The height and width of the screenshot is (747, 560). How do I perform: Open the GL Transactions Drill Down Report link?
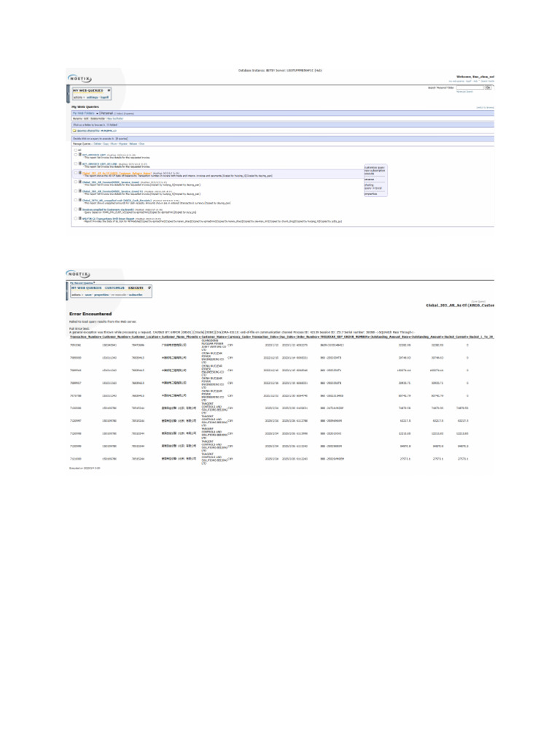[x=108, y=219]
